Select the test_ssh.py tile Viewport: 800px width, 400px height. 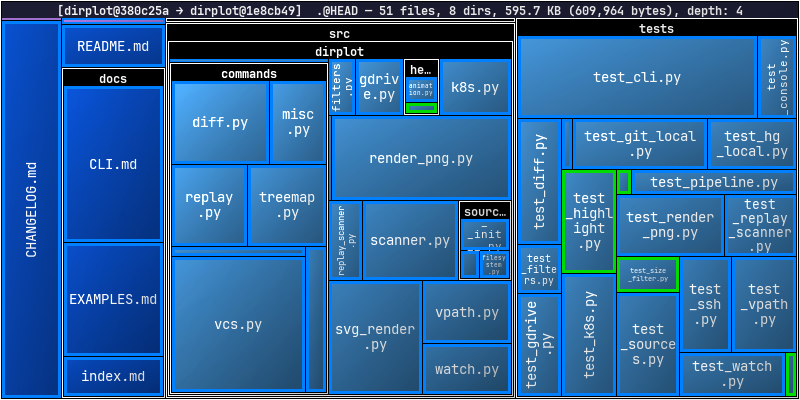(705, 304)
